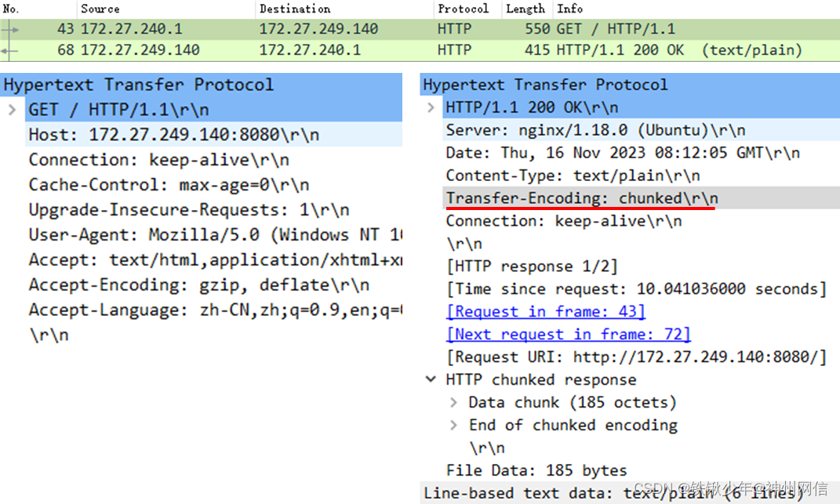The height and width of the screenshot is (504, 840).
Task: Expand the End of chunked encoding item
Action: click(x=454, y=425)
